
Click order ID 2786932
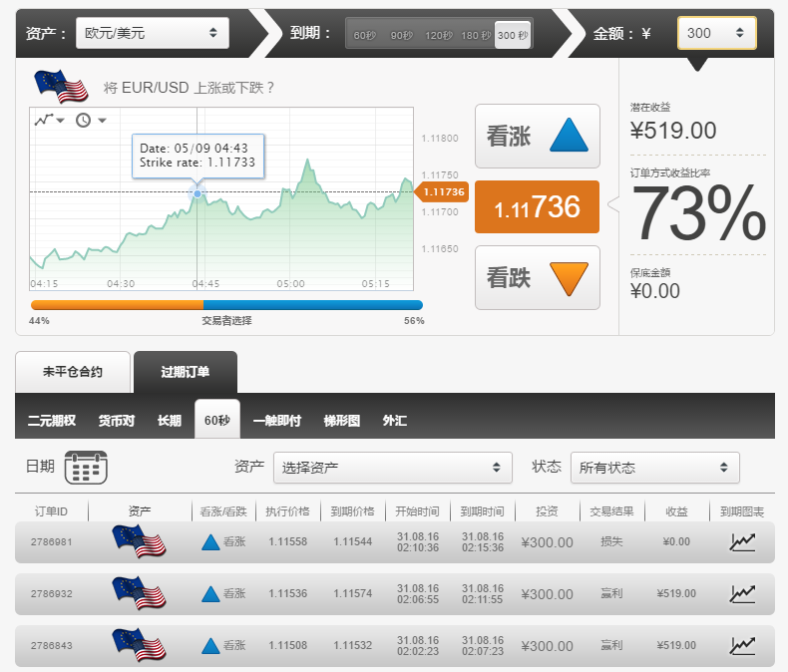[x=51, y=593]
